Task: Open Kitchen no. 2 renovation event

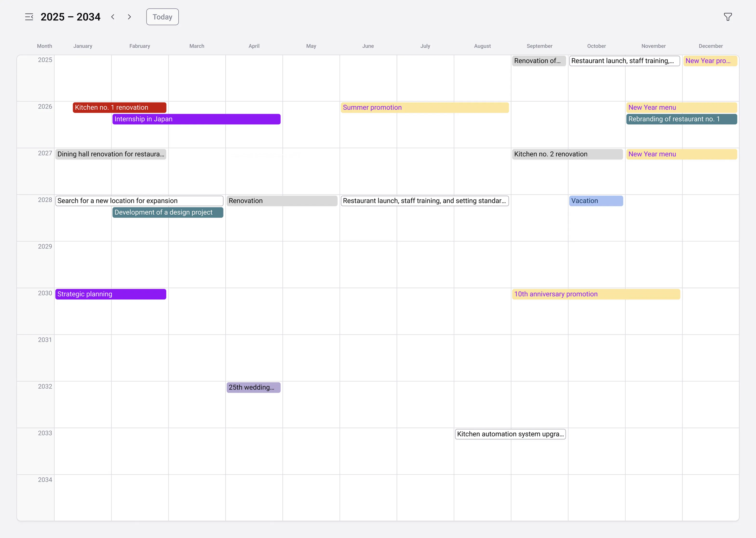Action: pyautogui.click(x=567, y=154)
